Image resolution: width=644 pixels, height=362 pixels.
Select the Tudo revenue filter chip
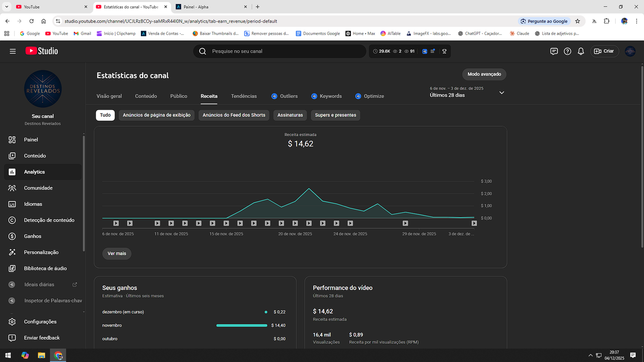coord(105,115)
